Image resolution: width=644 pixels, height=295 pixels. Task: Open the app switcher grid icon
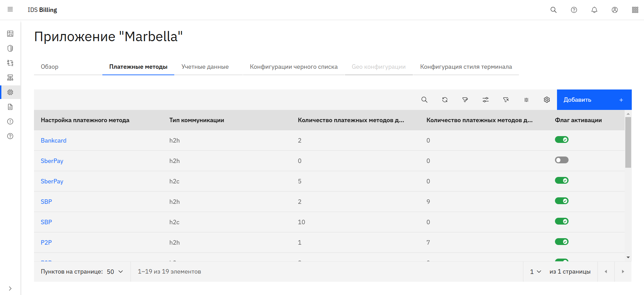pos(635,10)
